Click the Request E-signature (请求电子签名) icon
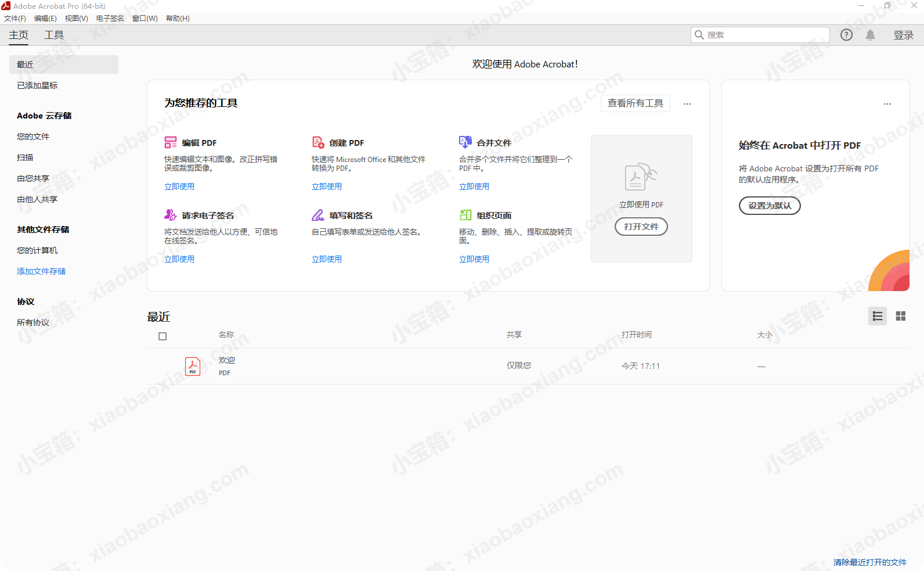The image size is (924, 571). (x=170, y=215)
